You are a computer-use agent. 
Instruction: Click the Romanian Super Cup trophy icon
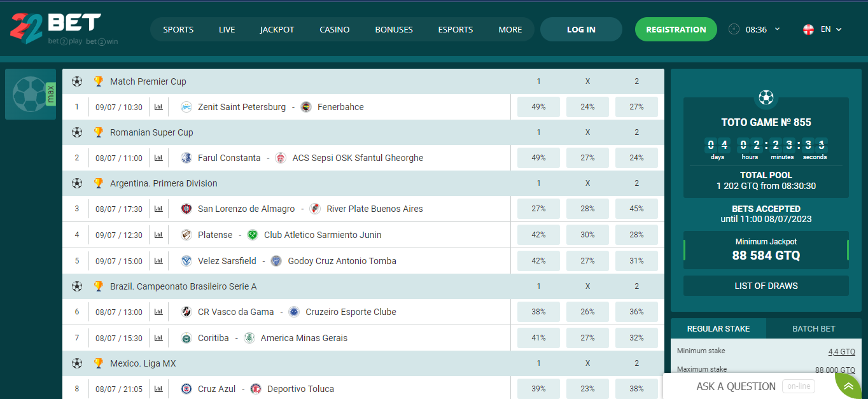(98, 132)
